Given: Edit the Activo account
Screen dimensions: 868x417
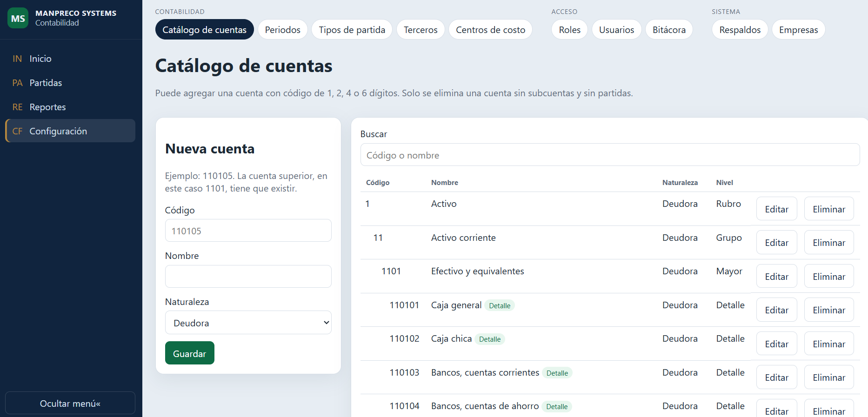Looking at the screenshot, I should 777,209.
